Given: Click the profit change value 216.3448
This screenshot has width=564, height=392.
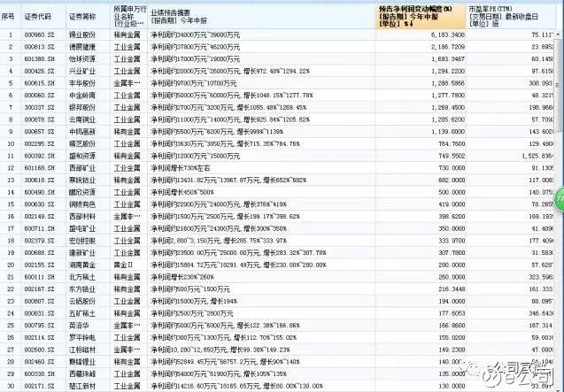Looking at the screenshot, I should coord(452,289).
